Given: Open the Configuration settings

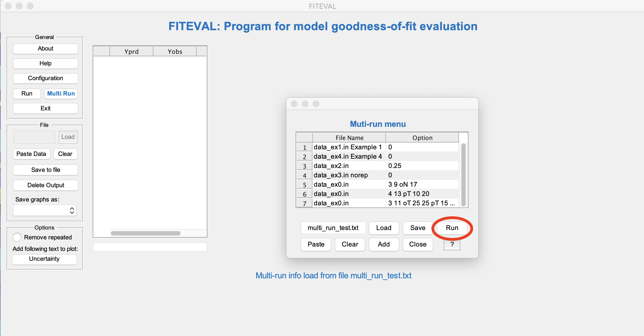Looking at the screenshot, I should (46, 78).
